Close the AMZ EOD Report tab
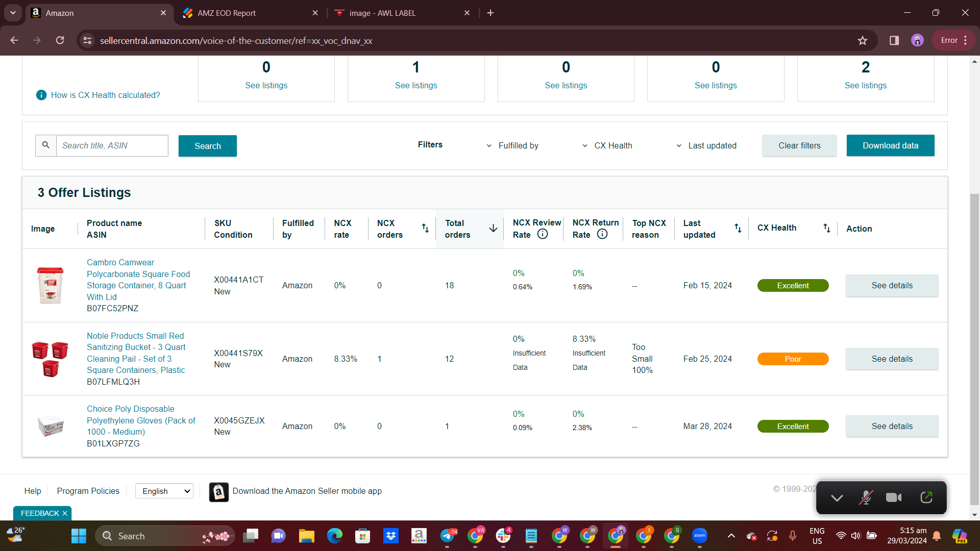Image resolution: width=980 pixels, height=551 pixels. coord(315,13)
